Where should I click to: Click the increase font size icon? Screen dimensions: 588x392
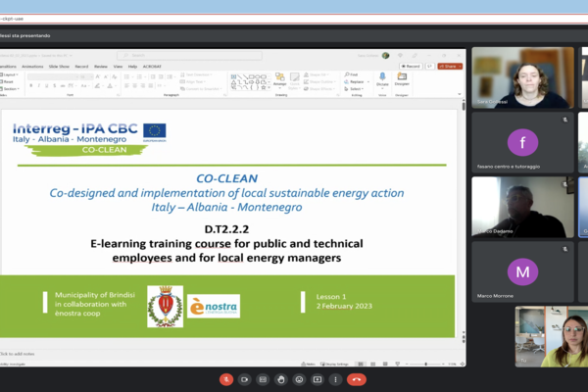(98, 76)
